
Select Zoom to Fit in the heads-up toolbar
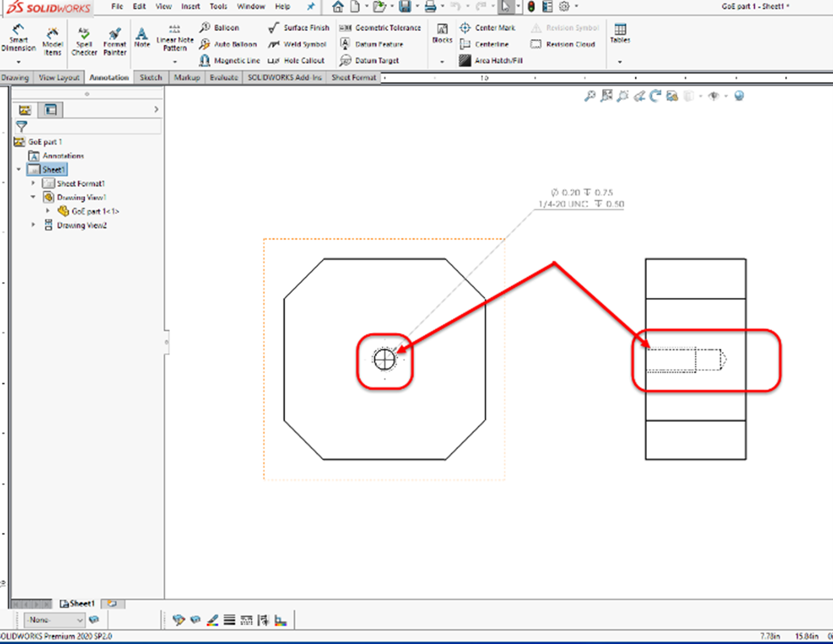pyautogui.click(x=590, y=95)
